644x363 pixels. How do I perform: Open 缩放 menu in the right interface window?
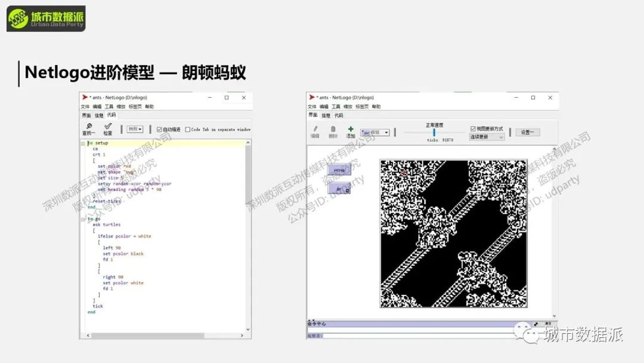(348, 106)
